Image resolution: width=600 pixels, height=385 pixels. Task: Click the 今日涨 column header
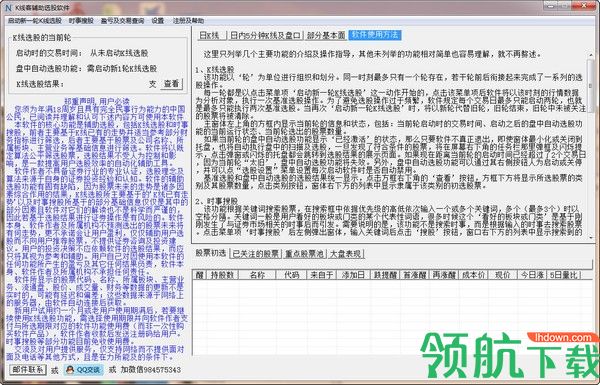click(532, 275)
